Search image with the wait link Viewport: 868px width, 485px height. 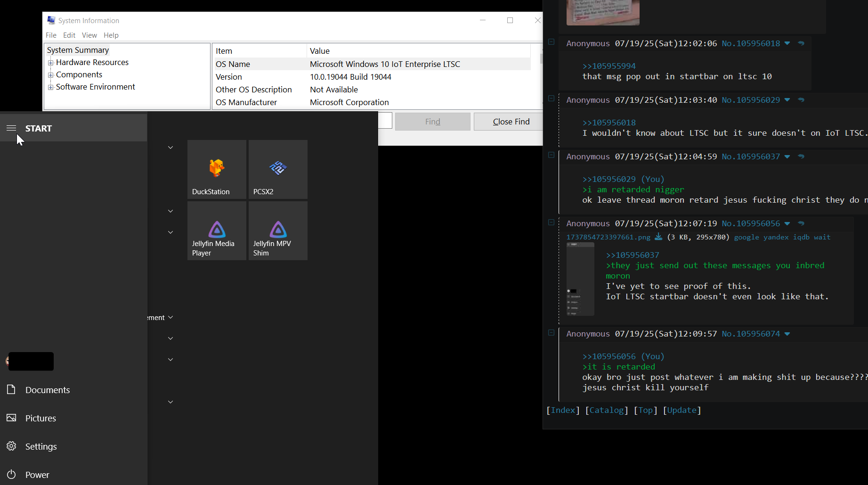822,237
